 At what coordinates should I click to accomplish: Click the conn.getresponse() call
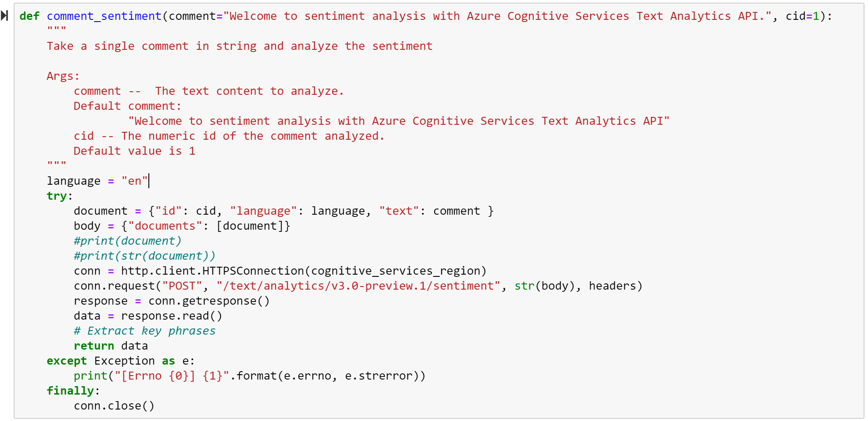point(209,301)
